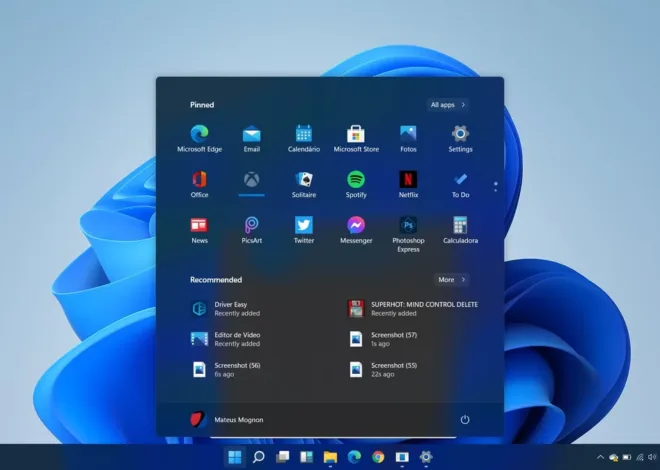Open the Calculadora app

460,230
